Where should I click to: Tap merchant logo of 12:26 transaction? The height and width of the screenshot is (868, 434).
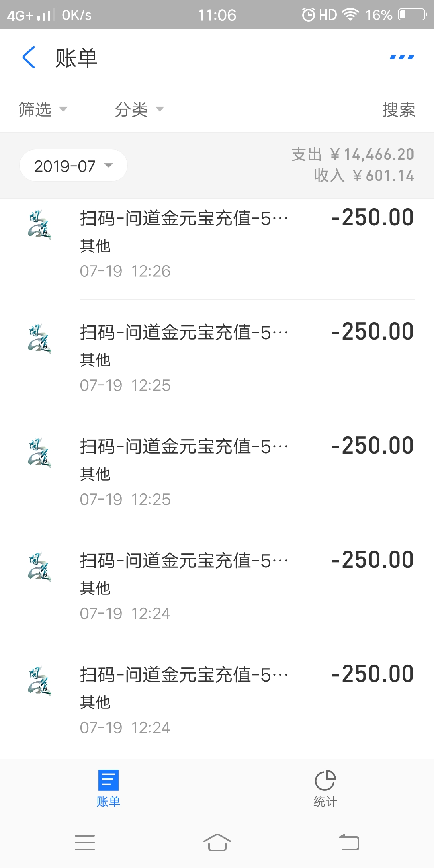pyautogui.click(x=39, y=224)
